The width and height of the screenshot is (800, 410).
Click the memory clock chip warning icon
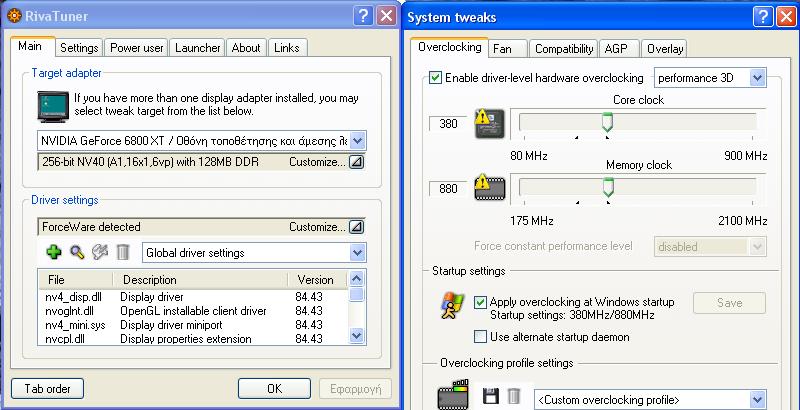click(x=490, y=188)
